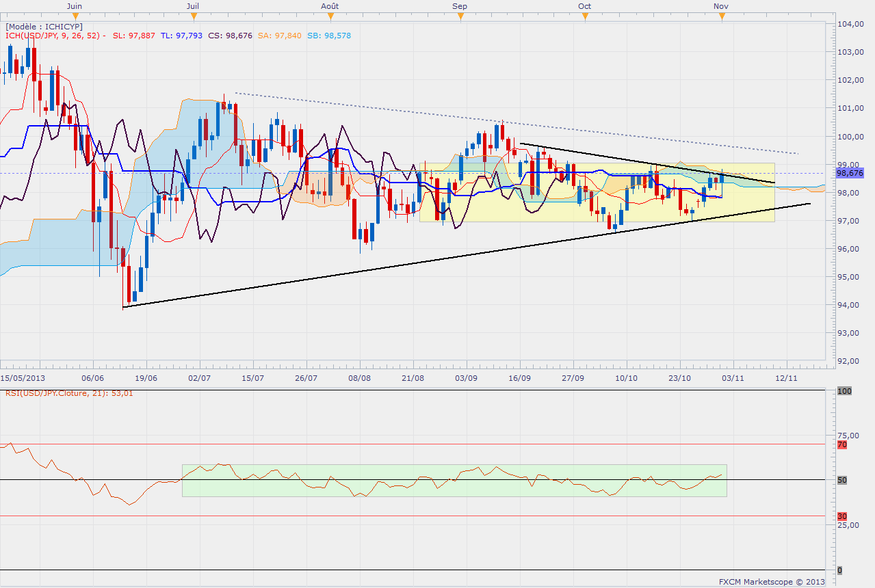The height and width of the screenshot is (588, 875).
Task: Click the red 70 RSI level tag
Action: tap(842, 444)
